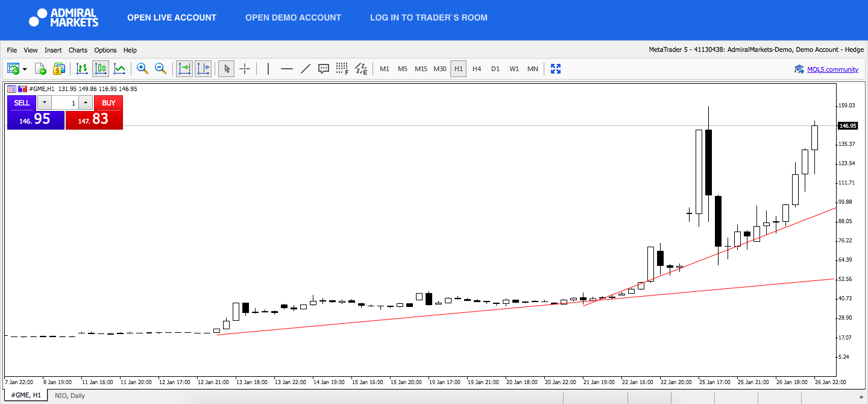The width and height of the screenshot is (868, 404).
Task: Toggle auto scroll chart to end
Action: click(184, 69)
